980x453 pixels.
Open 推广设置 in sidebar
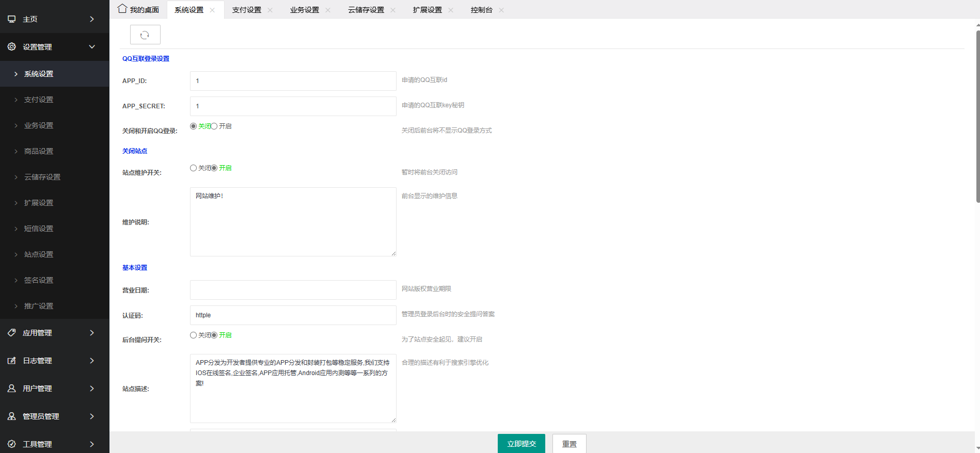coord(55,306)
